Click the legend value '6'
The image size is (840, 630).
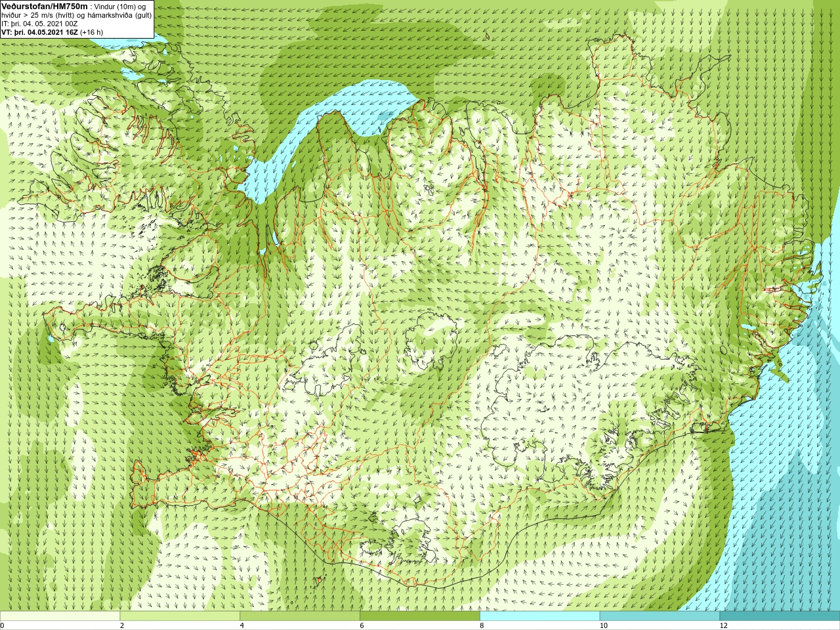coord(362,625)
